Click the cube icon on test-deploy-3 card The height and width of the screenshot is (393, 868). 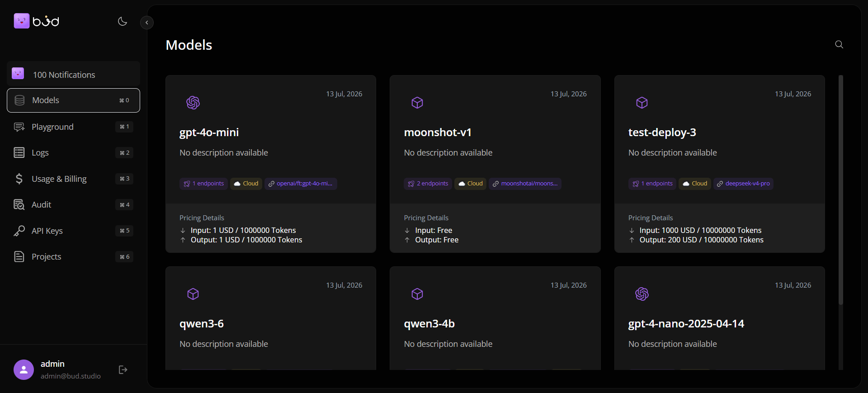point(642,103)
